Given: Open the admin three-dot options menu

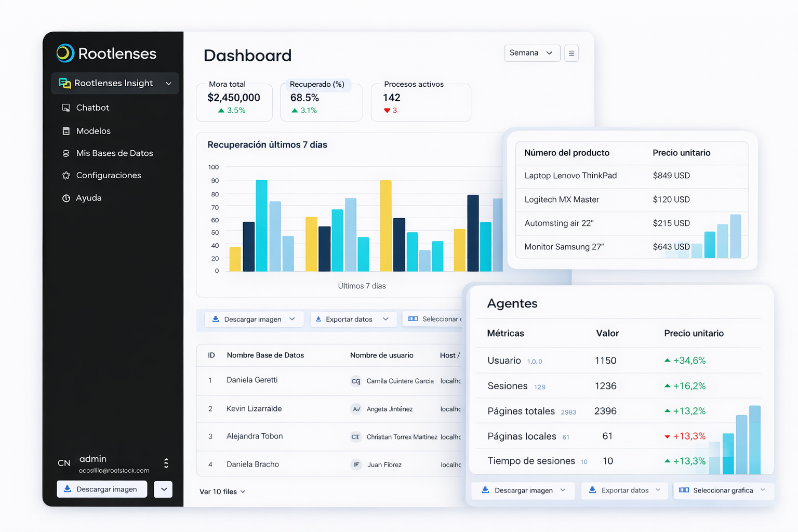Looking at the screenshot, I should point(166,463).
